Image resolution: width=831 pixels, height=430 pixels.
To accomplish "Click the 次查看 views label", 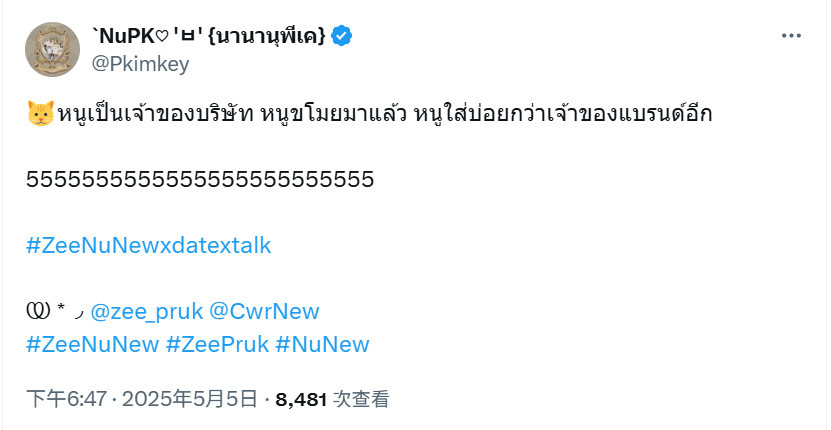I will [361, 399].
